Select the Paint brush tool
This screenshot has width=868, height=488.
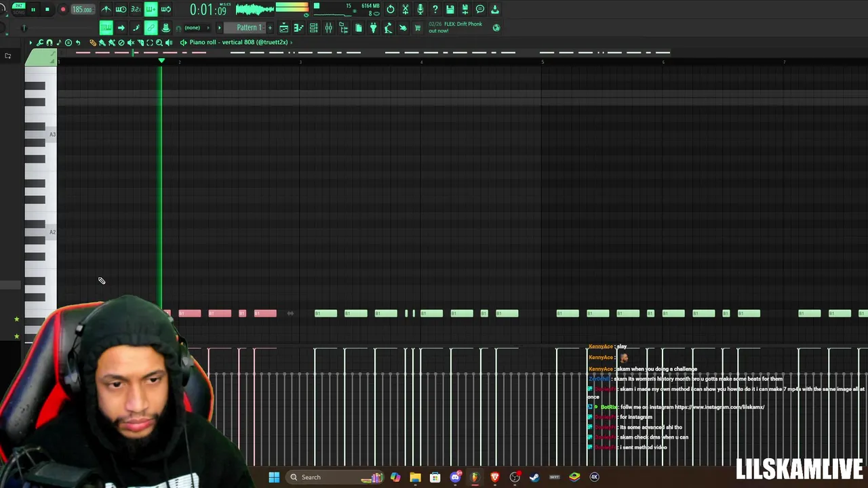pyautogui.click(x=102, y=43)
